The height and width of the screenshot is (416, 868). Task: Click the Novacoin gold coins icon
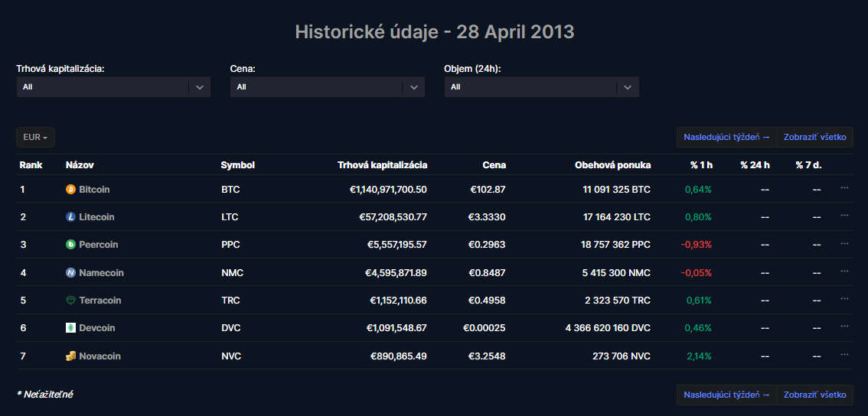coord(71,356)
